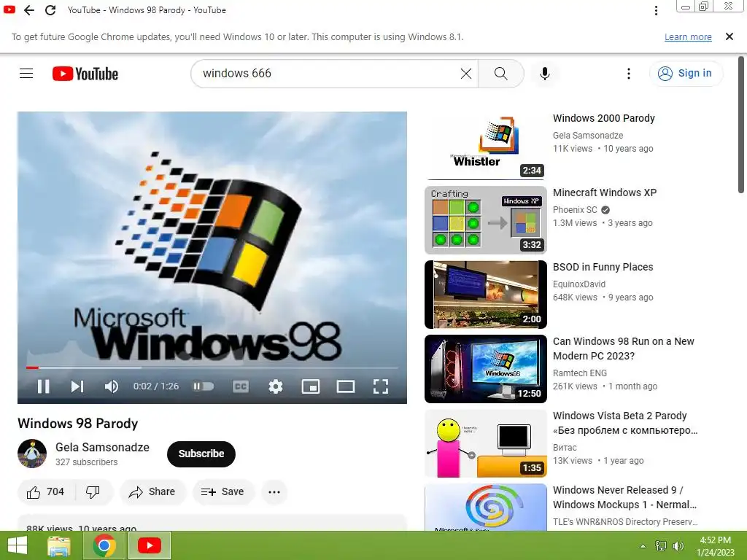
Task: Open the Learn more link
Action: click(x=688, y=36)
